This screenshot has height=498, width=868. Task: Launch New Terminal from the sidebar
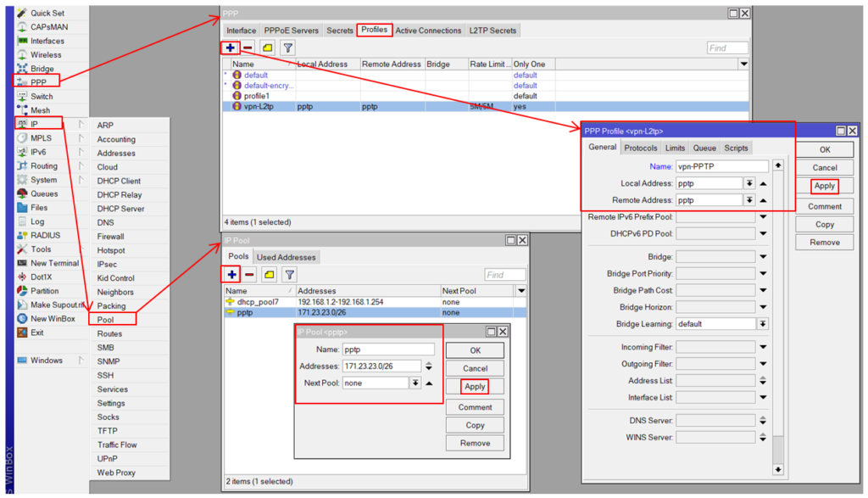point(54,263)
